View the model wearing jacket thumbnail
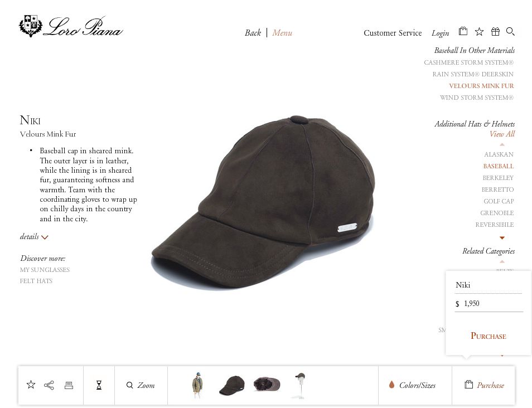532x408 pixels. 197,385
